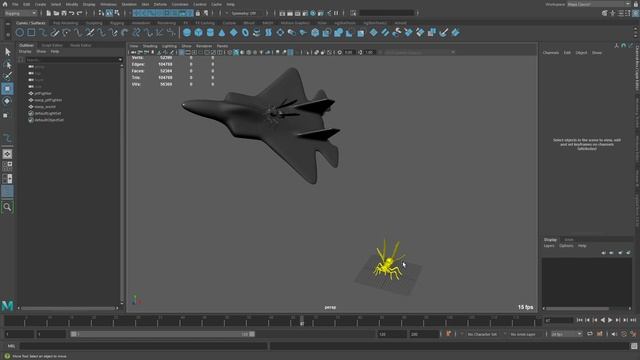Create a NURBS circle from shelf

click(20, 32)
